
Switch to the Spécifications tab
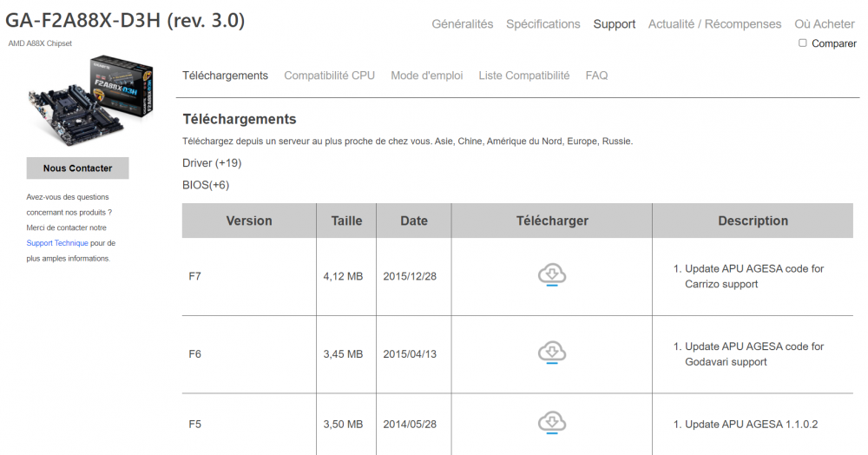click(543, 24)
